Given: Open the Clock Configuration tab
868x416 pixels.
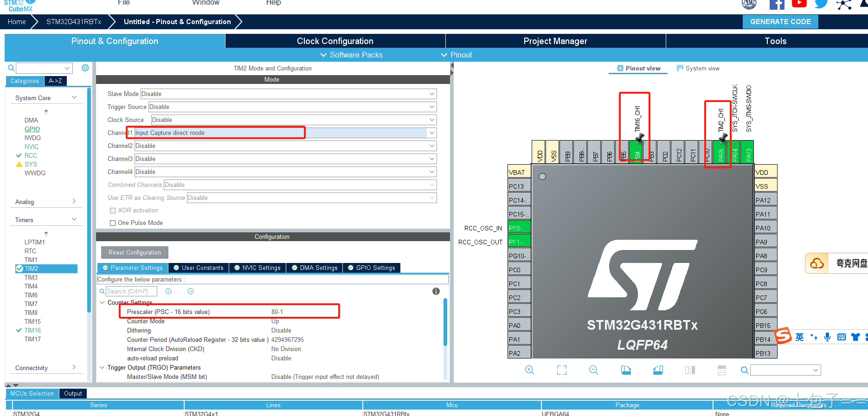Looking at the screenshot, I should [335, 41].
